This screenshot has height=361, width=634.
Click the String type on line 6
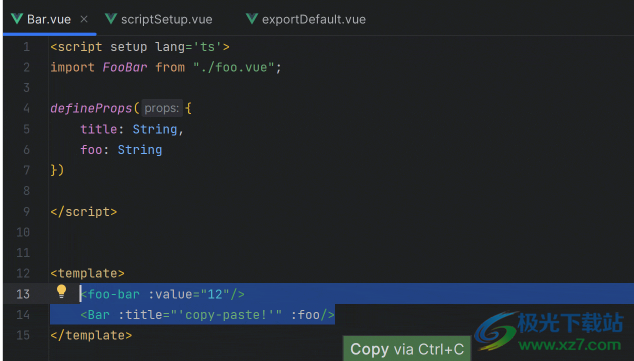(139, 150)
